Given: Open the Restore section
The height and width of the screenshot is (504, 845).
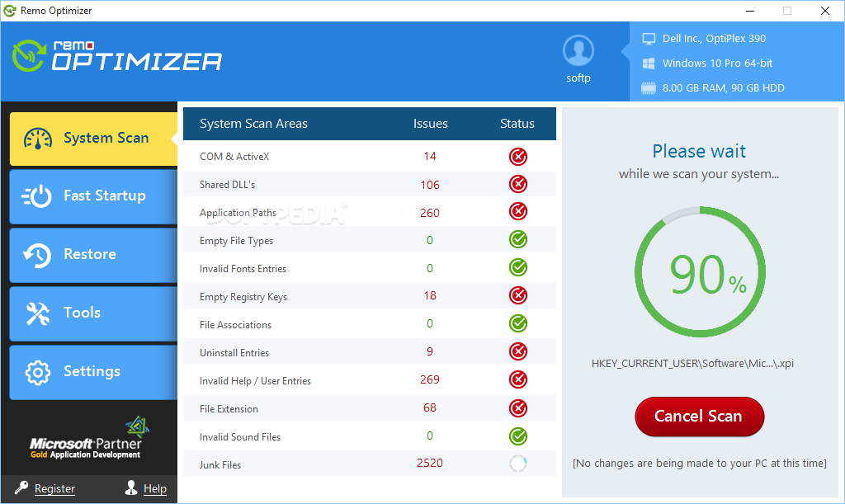Looking at the screenshot, I should click(93, 255).
